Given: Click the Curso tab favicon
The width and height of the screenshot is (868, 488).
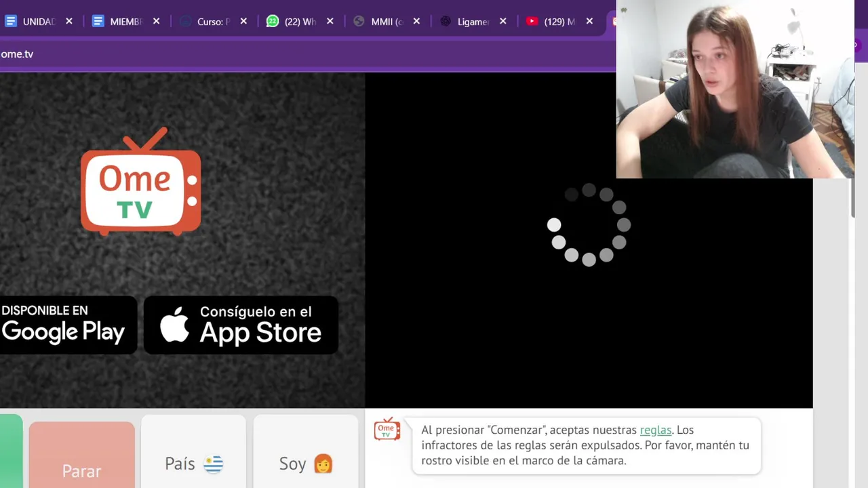Looking at the screenshot, I should [185, 21].
